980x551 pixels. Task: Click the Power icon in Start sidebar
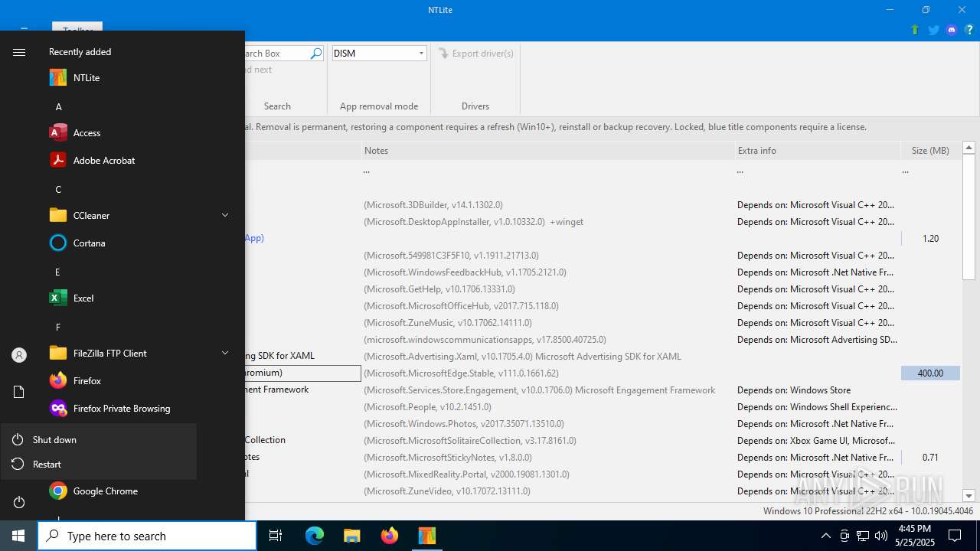[x=19, y=502]
